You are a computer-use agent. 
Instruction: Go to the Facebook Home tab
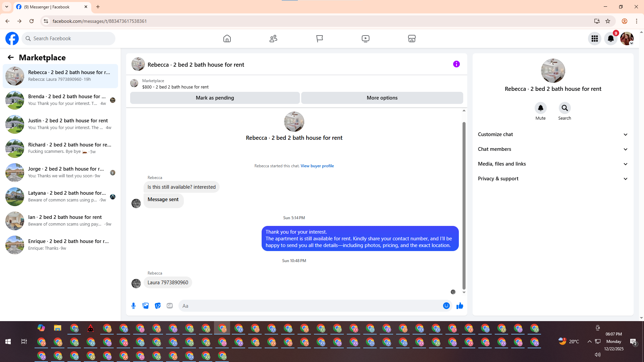(227, 39)
